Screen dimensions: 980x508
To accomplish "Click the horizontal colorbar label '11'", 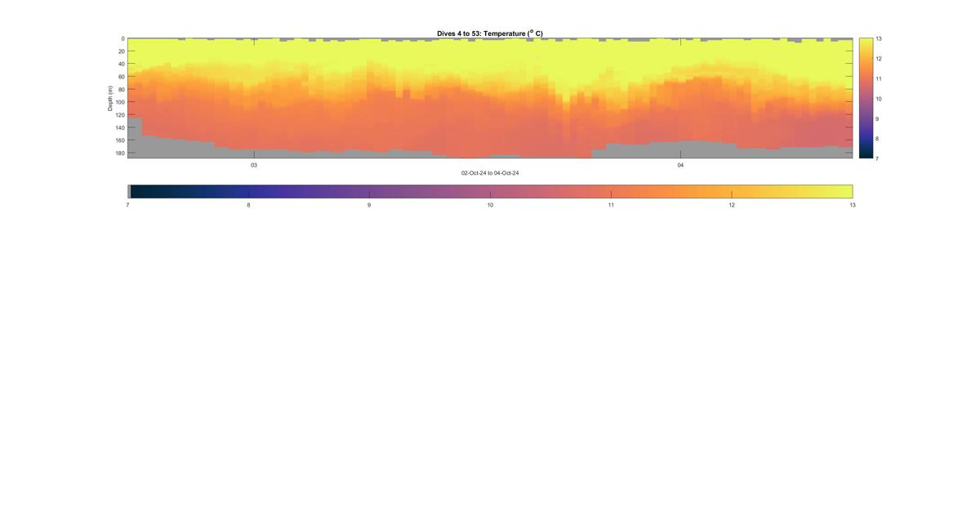I will pyautogui.click(x=611, y=205).
